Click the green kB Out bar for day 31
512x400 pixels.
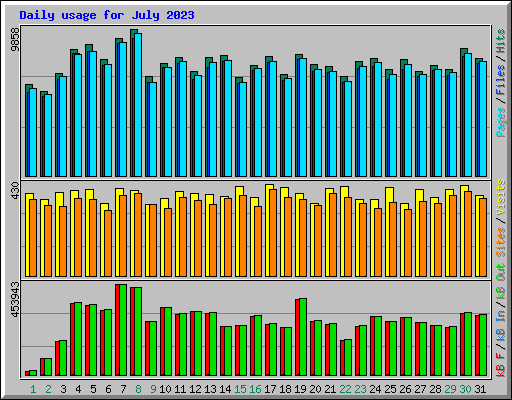[x=483, y=345]
